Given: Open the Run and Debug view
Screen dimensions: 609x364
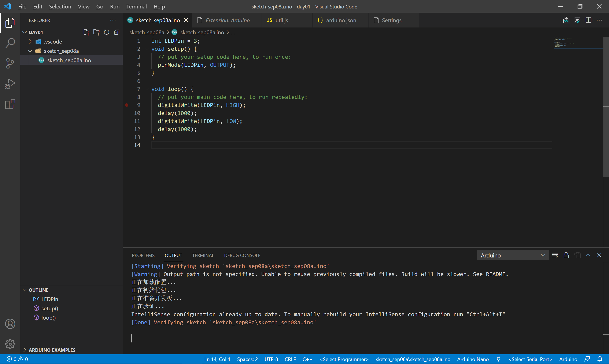Looking at the screenshot, I should tap(10, 84).
